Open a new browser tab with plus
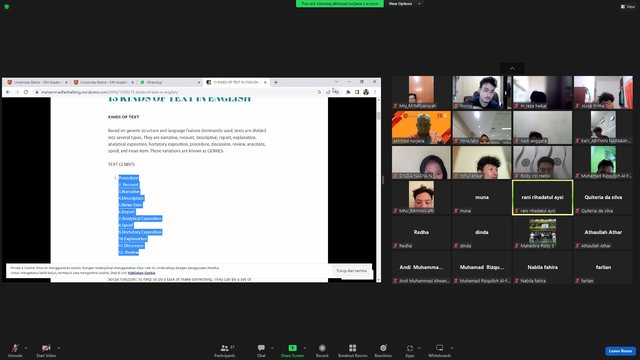The height and width of the screenshot is (360, 640). [276, 82]
